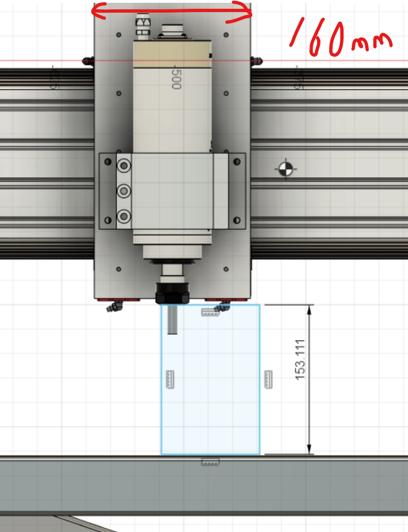This screenshot has height=532, width=408.
Task: Select the constraint glyph on rectangle's right edge
Action: point(268,378)
